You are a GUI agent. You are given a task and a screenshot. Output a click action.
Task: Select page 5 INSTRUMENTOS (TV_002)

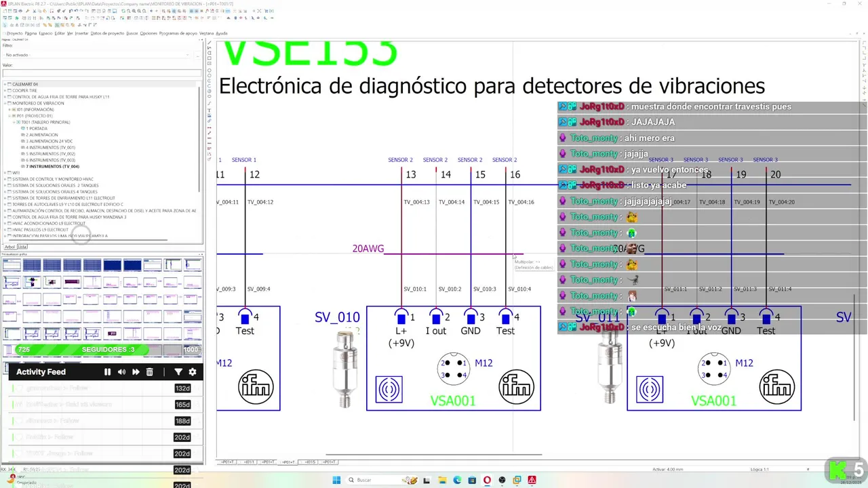(50, 154)
